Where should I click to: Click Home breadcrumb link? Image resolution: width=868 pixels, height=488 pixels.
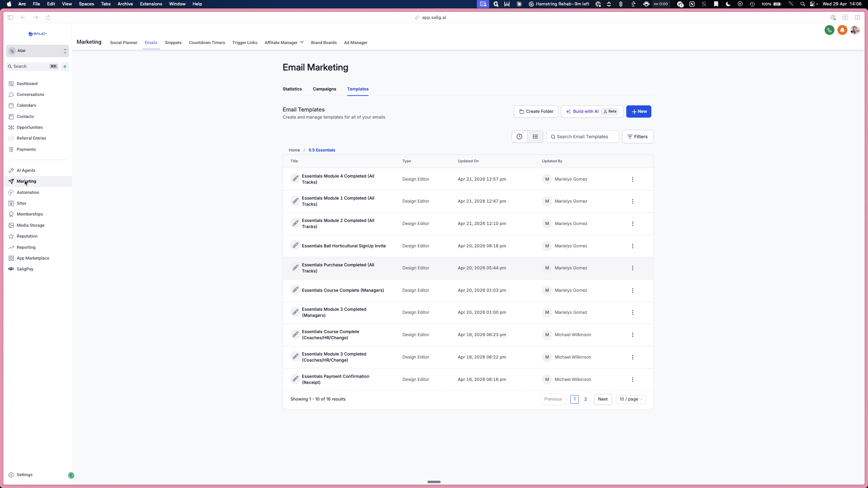294,150
